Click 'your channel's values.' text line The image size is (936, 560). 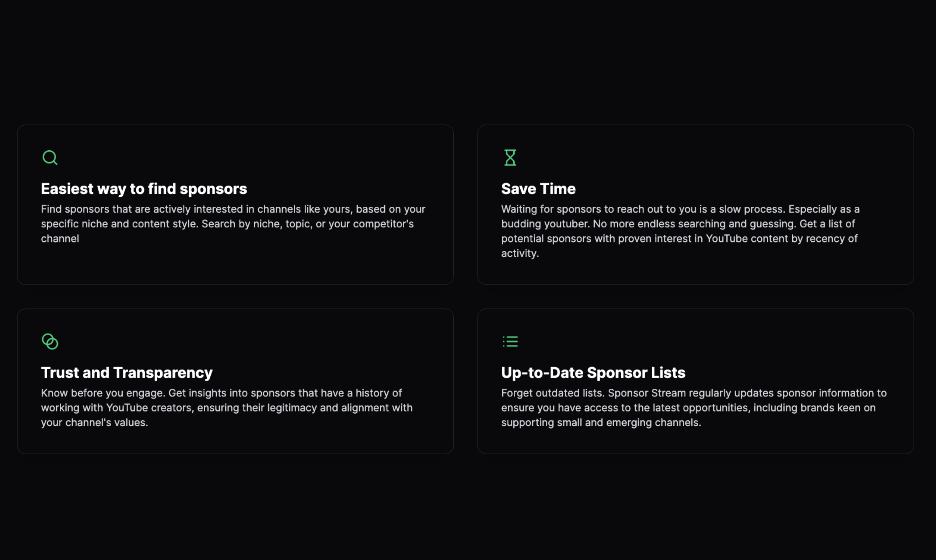pyautogui.click(x=94, y=422)
